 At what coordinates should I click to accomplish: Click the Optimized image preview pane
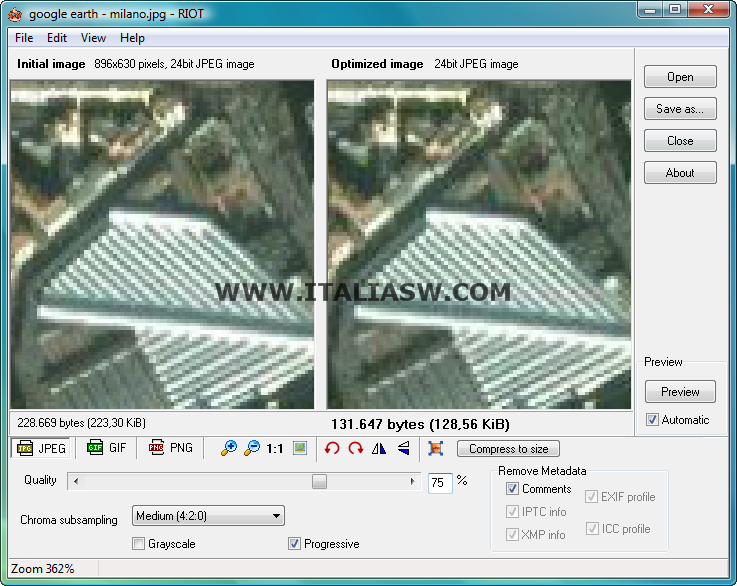(479, 244)
